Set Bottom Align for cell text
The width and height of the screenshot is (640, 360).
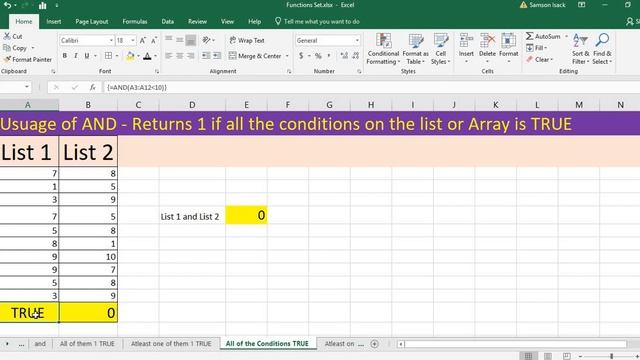[191, 40]
